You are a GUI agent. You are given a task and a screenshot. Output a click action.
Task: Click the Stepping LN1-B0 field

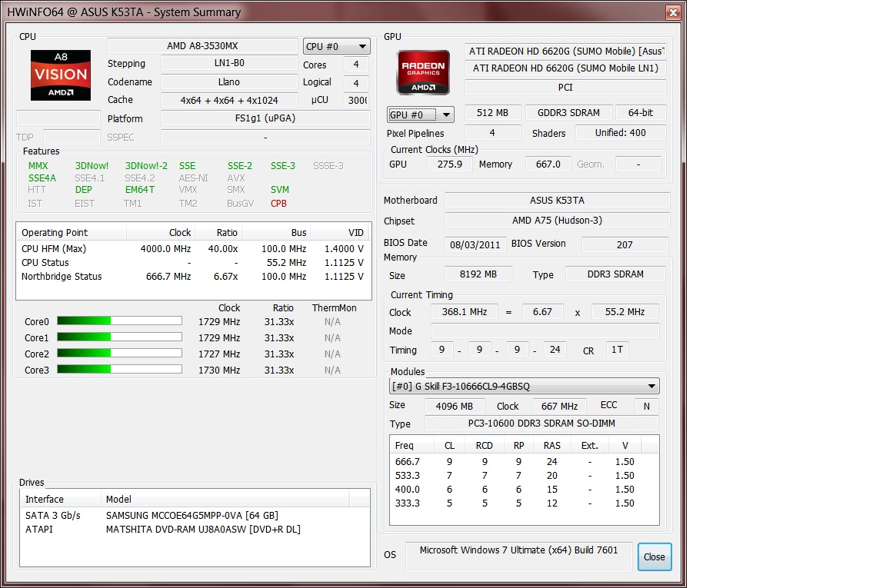coord(229,63)
